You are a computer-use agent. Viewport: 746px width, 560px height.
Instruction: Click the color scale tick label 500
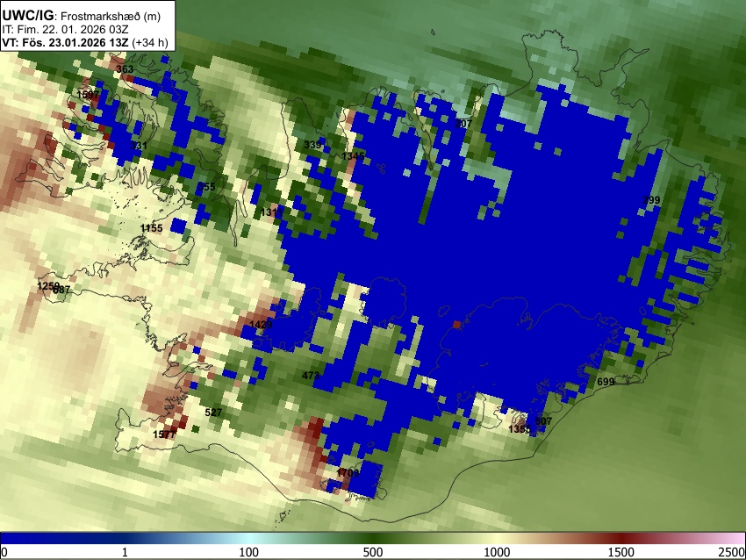372,552
